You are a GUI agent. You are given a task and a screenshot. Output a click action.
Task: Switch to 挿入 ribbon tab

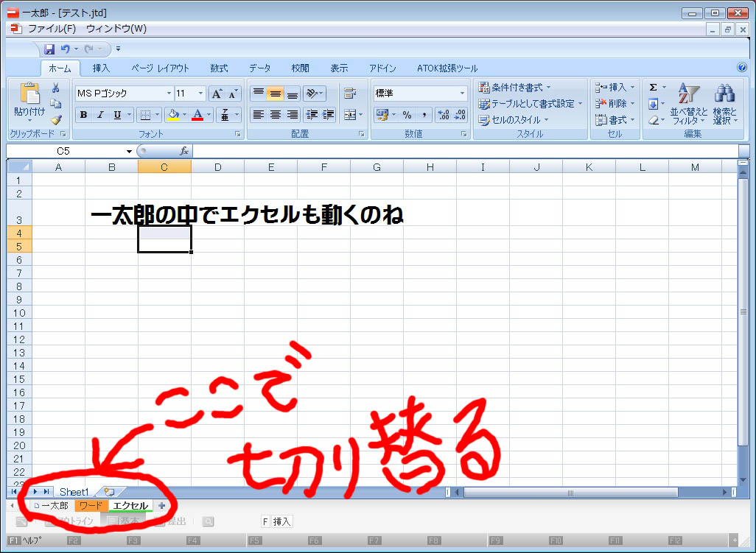(x=101, y=68)
